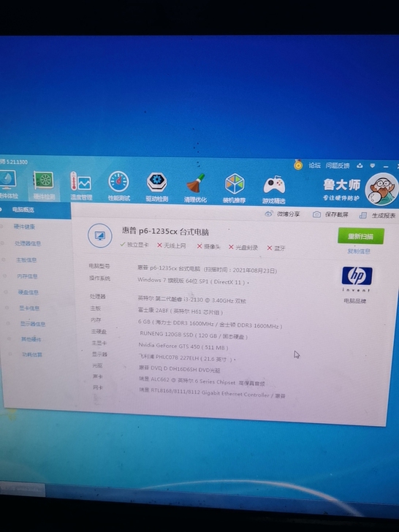The width and height of the screenshot is (399, 532).
Task: Click the DVD D DH16D6SH optical drive value
Action: (180, 369)
